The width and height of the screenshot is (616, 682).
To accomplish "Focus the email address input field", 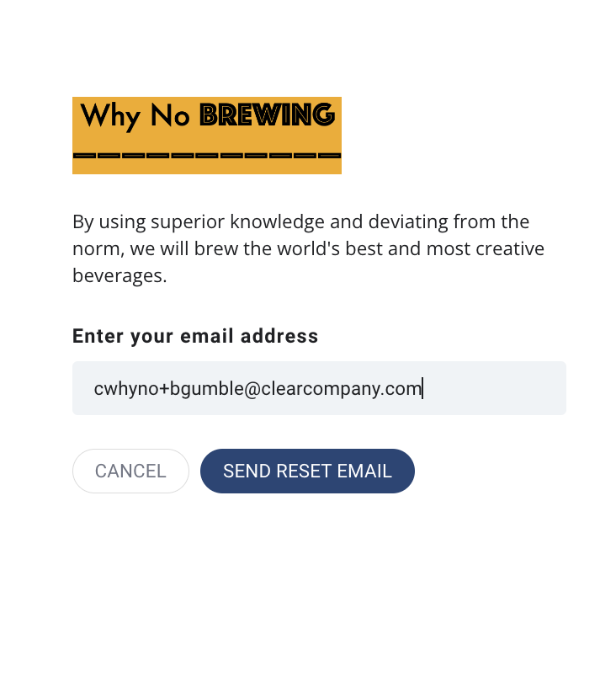I will (319, 388).
